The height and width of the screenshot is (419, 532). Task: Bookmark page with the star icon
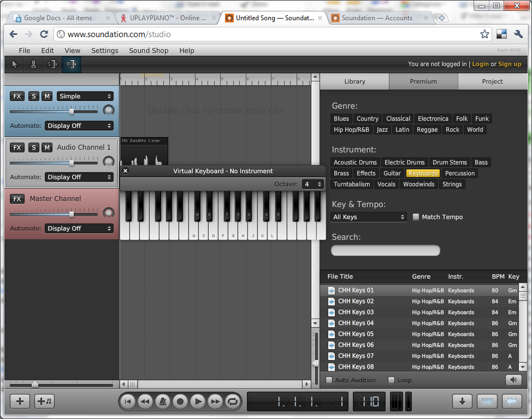tap(484, 34)
